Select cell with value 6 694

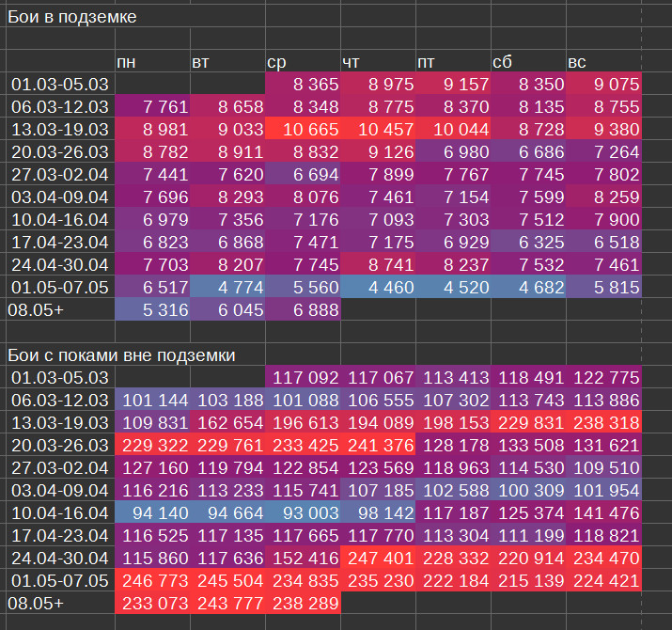[x=303, y=174]
